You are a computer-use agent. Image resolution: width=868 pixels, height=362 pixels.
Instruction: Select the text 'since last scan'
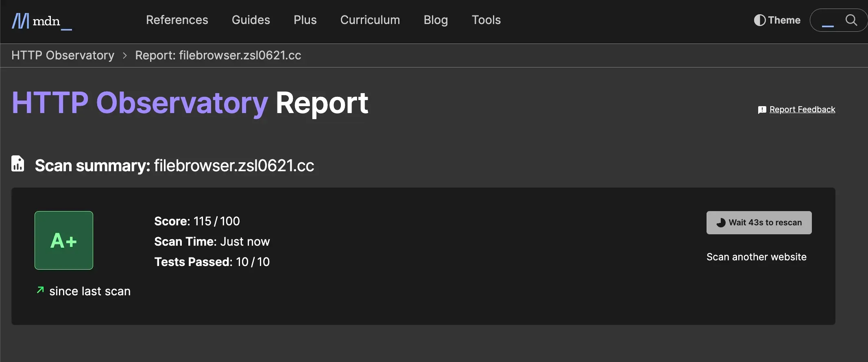pos(90,291)
